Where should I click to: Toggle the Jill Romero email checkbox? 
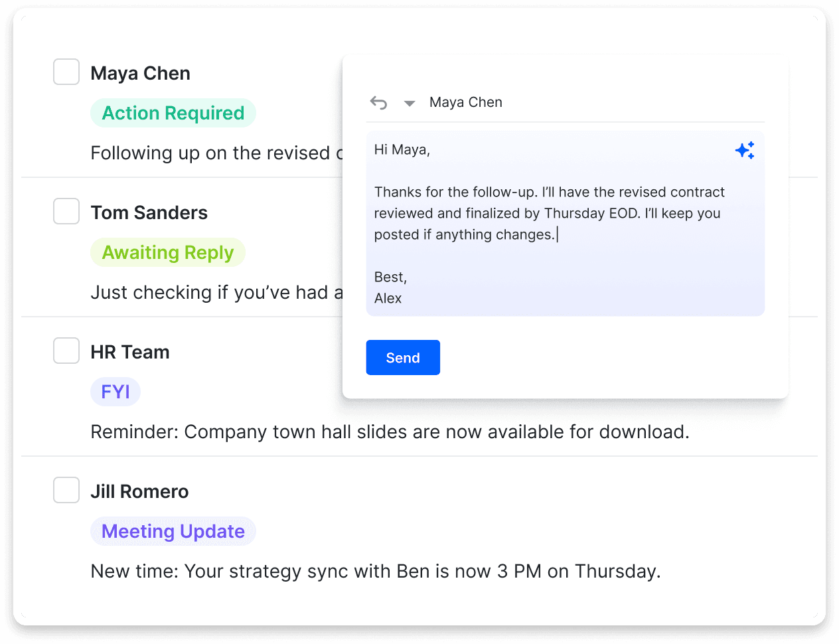click(x=66, y=491)
